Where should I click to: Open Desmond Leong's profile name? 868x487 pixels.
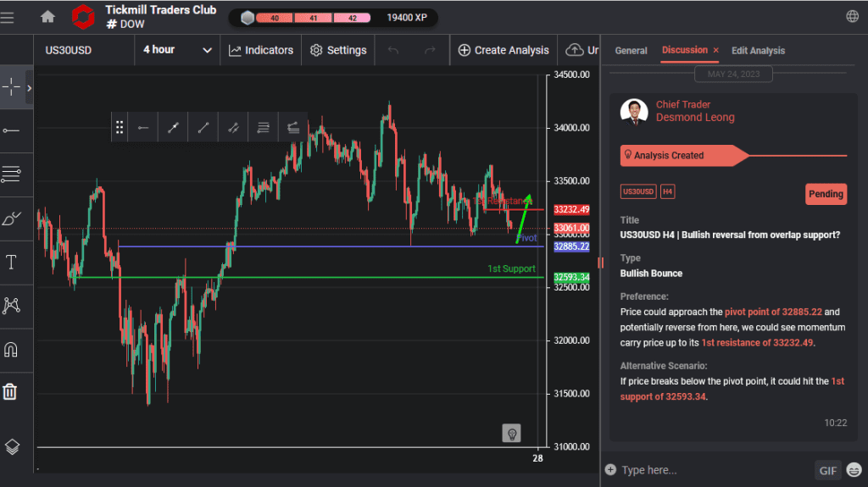coord(695,118)
